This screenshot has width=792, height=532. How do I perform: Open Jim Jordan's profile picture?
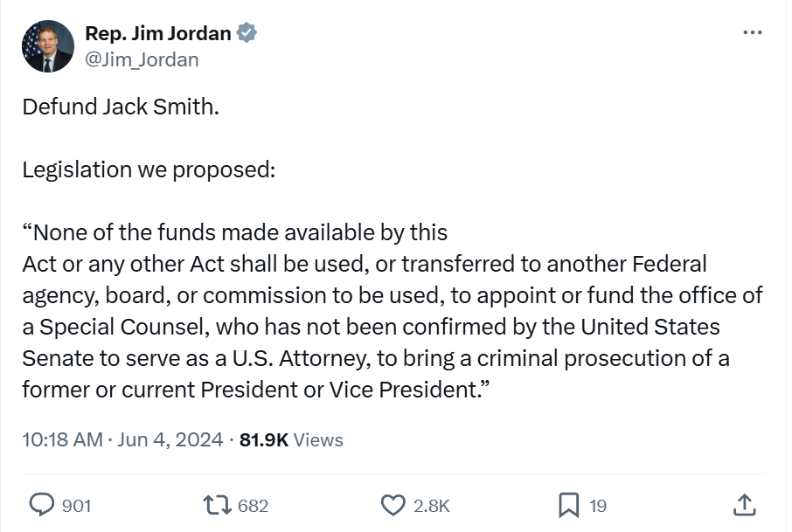(47, 46)
